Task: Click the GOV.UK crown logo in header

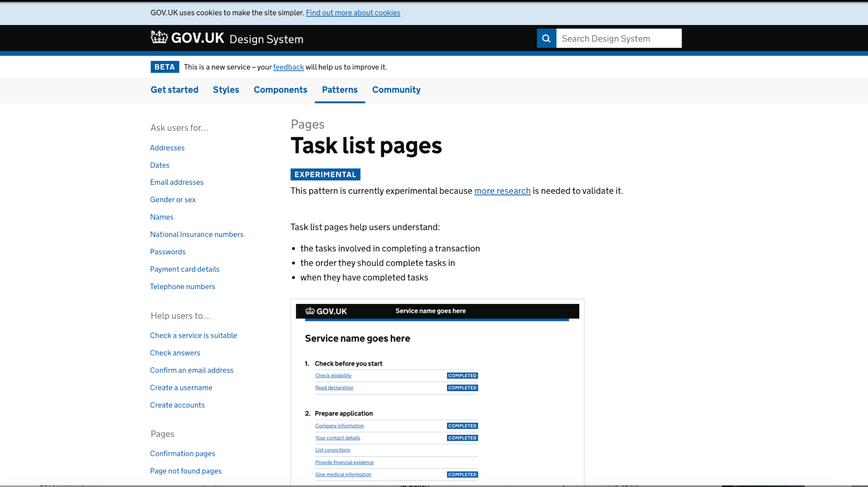Action: 159,37
